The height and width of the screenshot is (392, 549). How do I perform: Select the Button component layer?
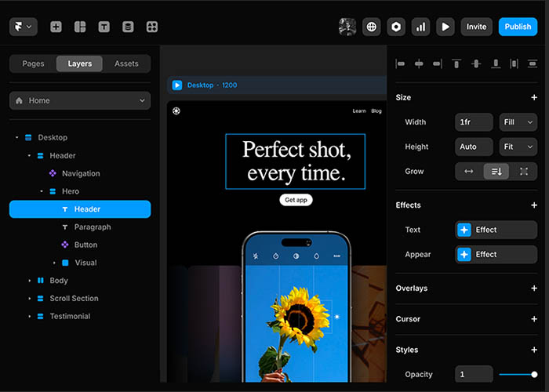coord(85,245)
